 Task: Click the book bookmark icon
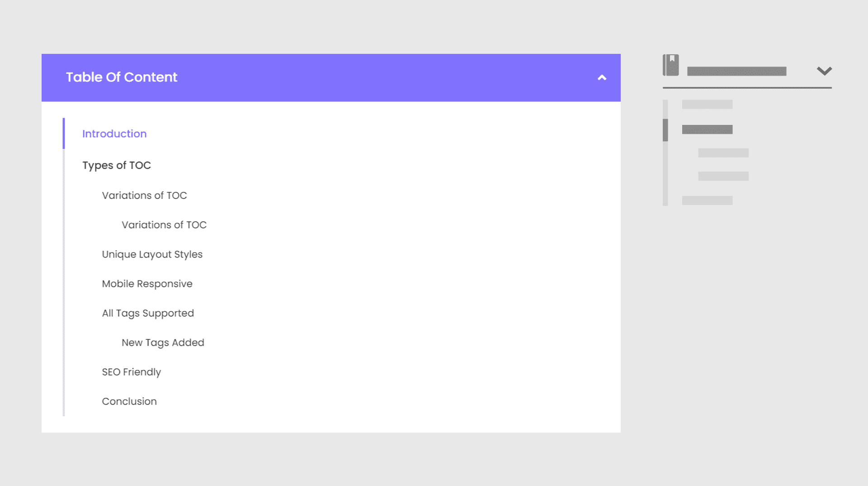(x=670, y=65)
